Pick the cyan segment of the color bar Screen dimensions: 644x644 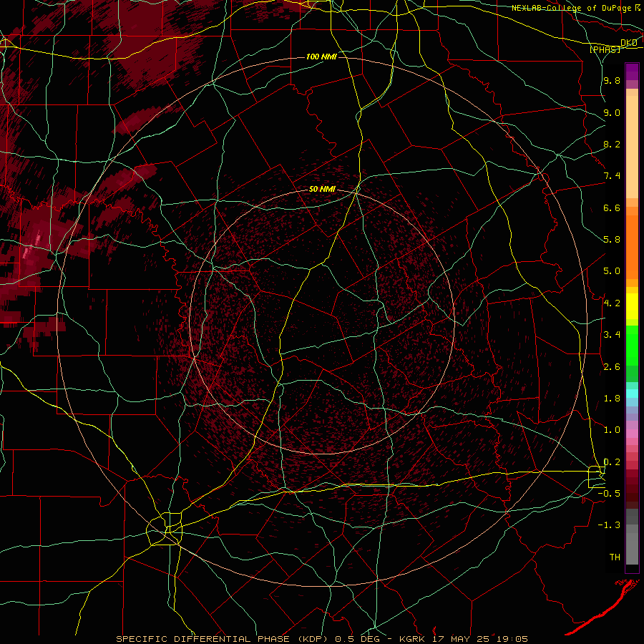pyautogui.click(x=632, y=394)
